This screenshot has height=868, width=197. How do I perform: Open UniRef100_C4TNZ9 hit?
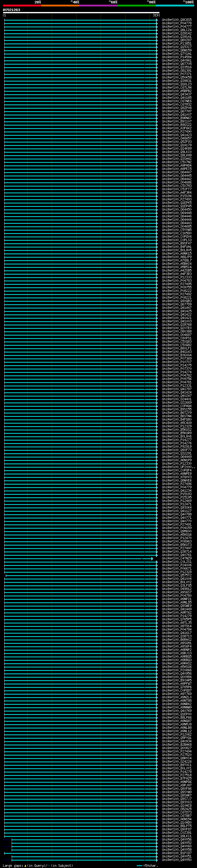[x=177, y=558]
